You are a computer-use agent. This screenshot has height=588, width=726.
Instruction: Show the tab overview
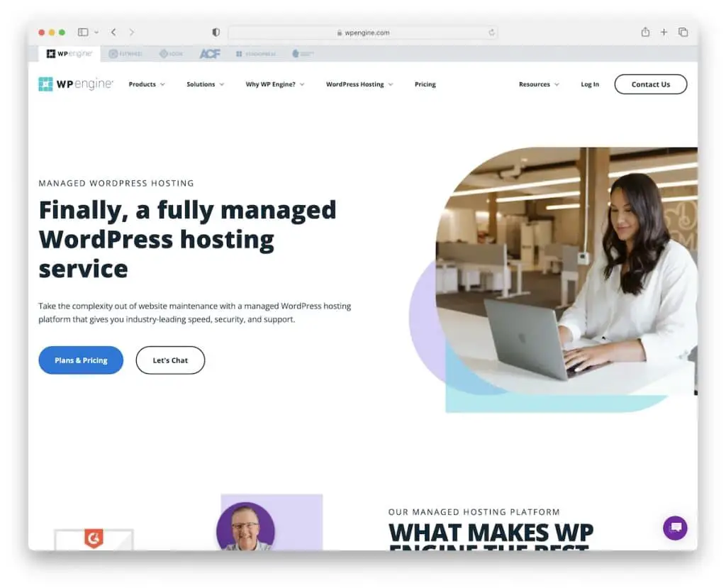683,32
